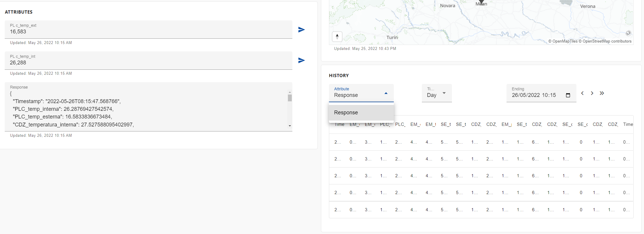The width and height of the screenshot is (644, 234).
Task: Click the Response text area scrollbar thumb
Action: click(290, 98)
